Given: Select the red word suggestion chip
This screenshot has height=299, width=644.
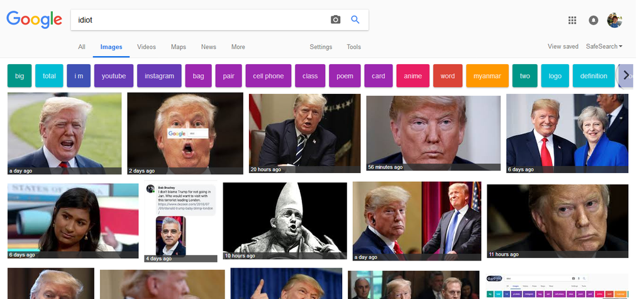Looking at the screenshot, I should coord(448,76).
